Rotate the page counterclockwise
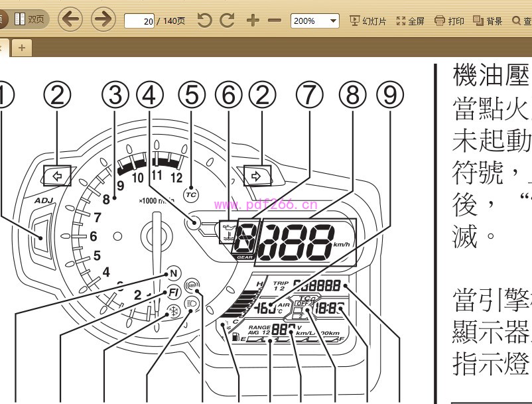 205,21
